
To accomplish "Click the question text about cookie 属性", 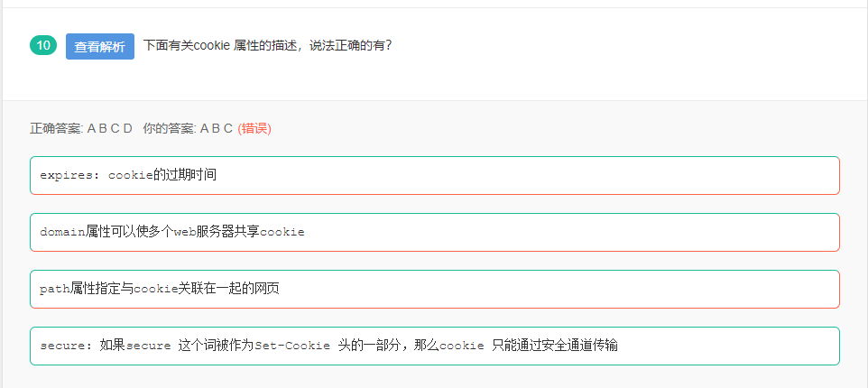I will 267,45.
